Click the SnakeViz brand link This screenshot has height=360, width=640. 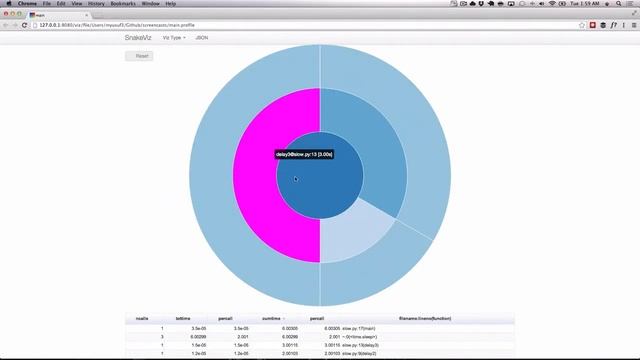tap(138, 38)
